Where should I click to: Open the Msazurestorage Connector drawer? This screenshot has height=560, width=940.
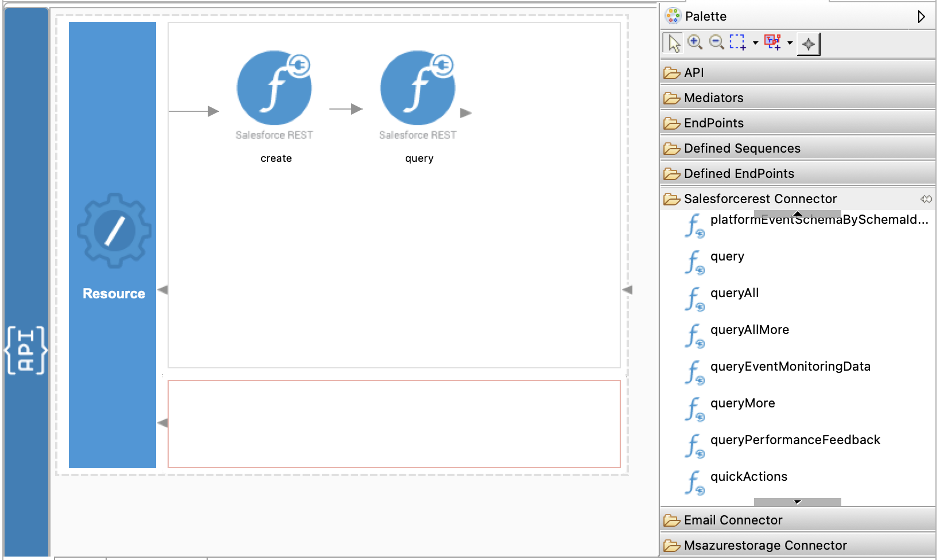798,545
